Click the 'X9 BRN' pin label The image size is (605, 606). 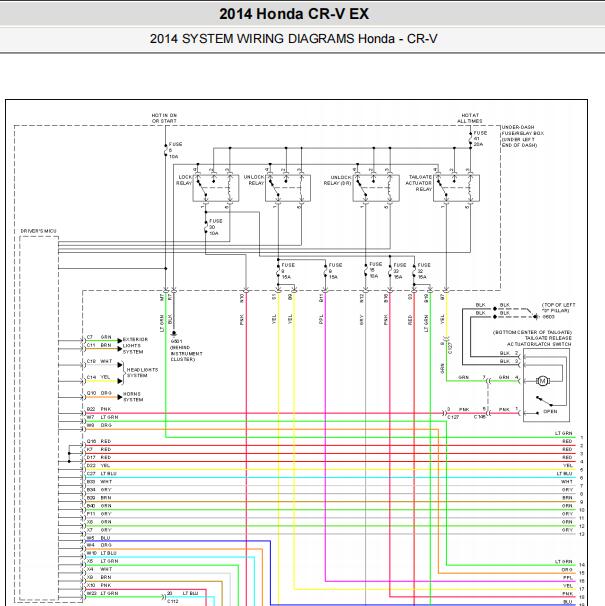(x=99, y=577)
